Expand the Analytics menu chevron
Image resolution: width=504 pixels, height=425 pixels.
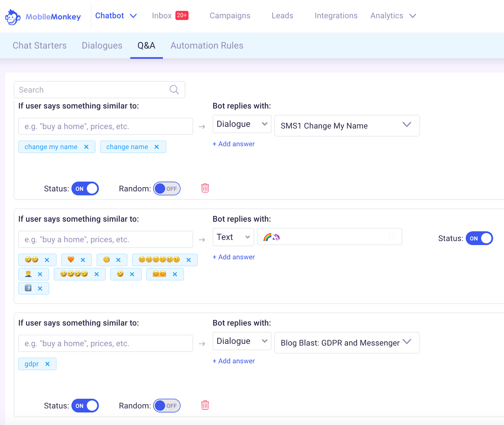point(413,16)
